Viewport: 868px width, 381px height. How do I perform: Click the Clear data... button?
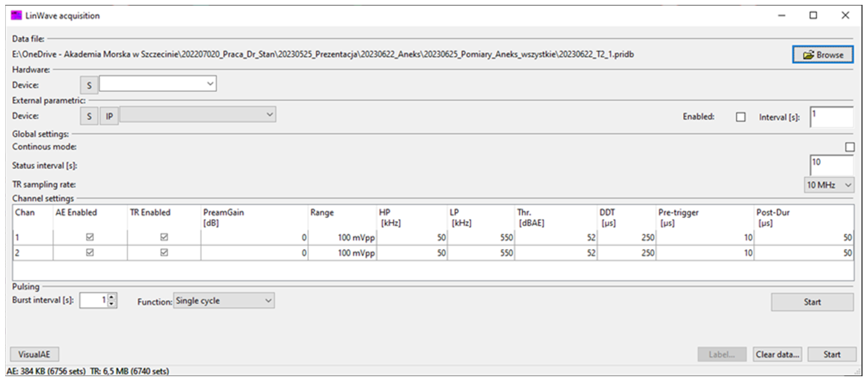pos(777,354)
